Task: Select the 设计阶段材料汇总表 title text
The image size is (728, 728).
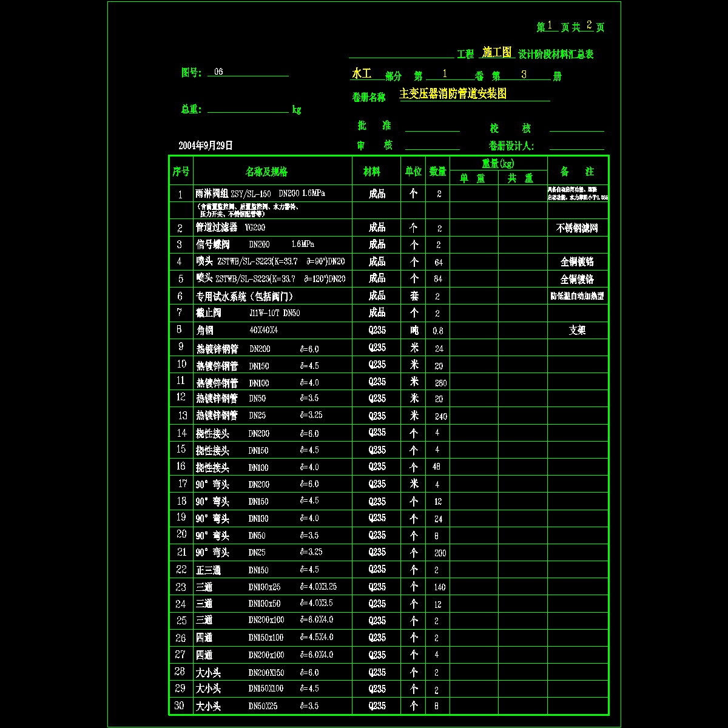Action: (x=556, y=54)
